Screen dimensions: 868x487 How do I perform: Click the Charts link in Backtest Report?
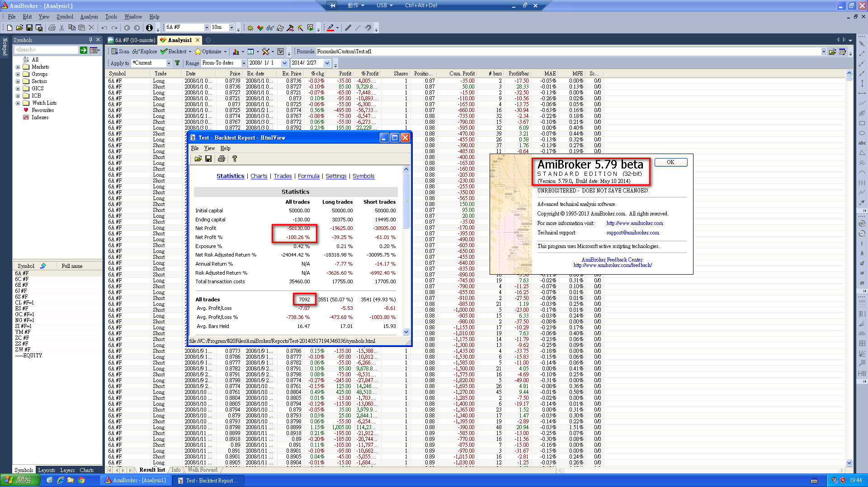pos(259,176)
